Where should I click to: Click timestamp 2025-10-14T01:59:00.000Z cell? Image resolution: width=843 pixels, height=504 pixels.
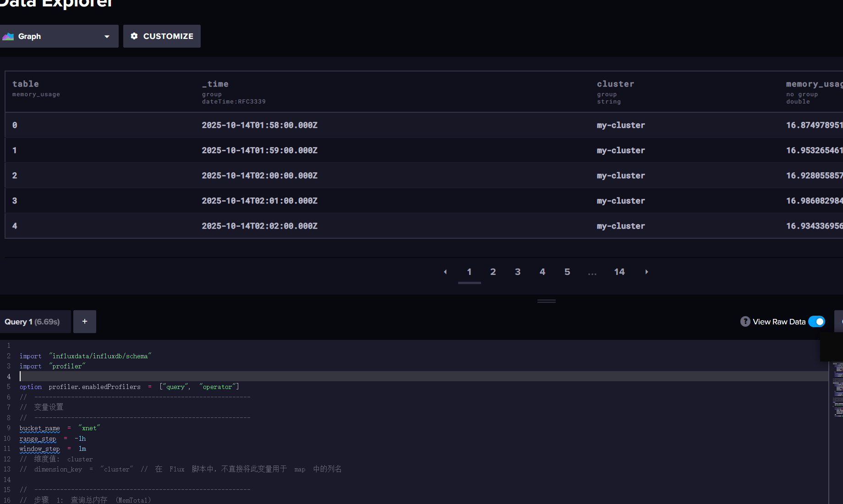tap(260, 150)
